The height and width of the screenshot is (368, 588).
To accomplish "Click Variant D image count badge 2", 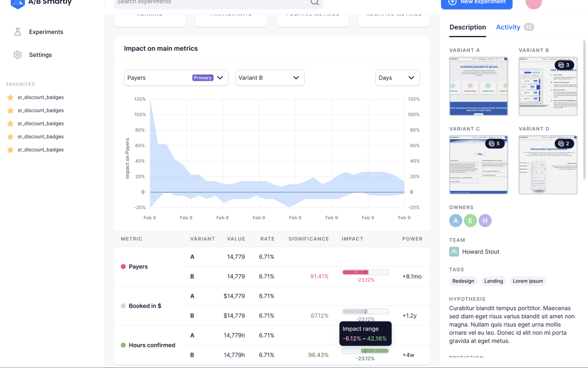I will point(564,143).
